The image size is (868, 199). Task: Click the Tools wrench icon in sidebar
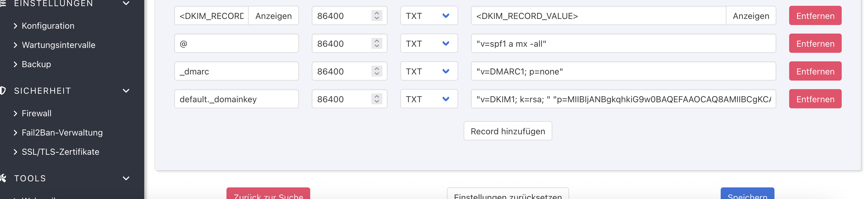click(3, 178)
